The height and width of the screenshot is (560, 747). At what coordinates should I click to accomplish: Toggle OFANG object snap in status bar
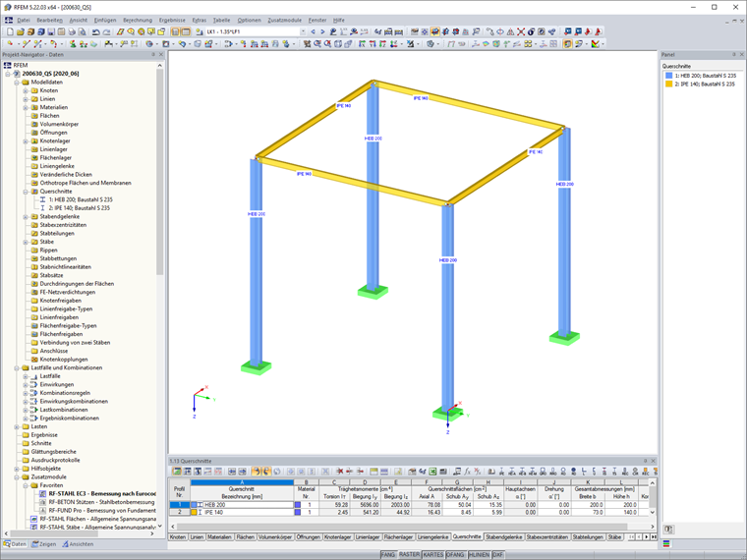pyautogui.click(x=455, y=555)
